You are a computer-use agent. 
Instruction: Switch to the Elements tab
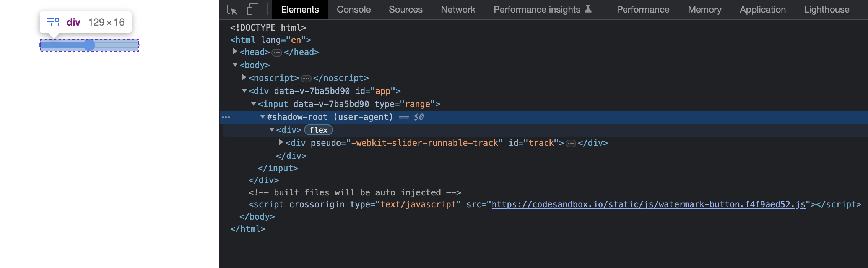300,10
